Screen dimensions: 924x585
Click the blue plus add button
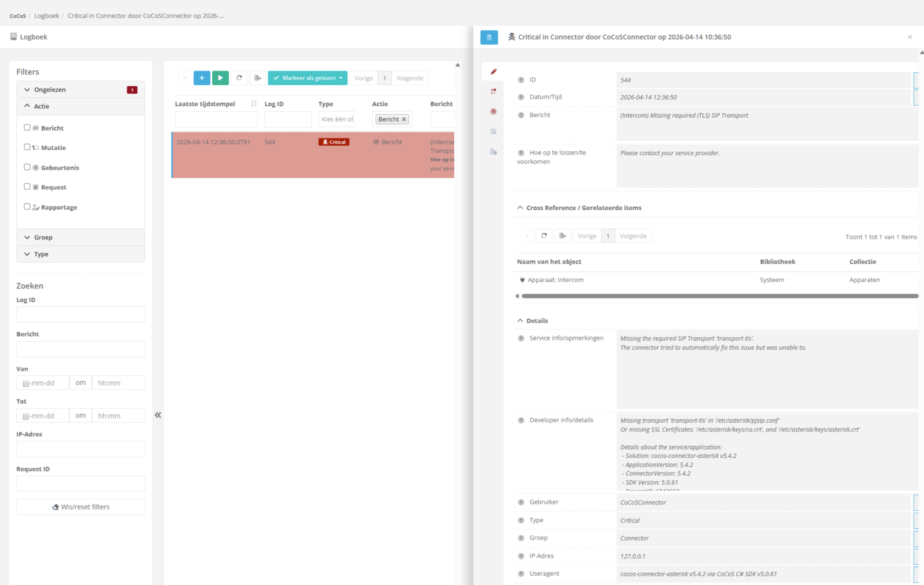pyautogui.click(x=202, y=78)
